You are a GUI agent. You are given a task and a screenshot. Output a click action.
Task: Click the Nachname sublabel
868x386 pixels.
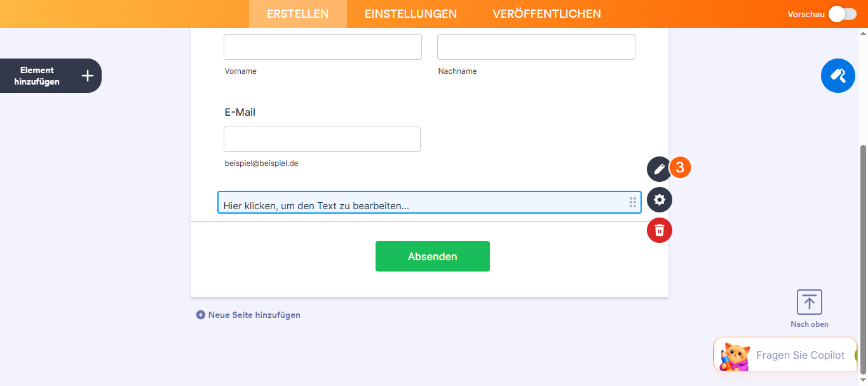(x=458, y=71)
